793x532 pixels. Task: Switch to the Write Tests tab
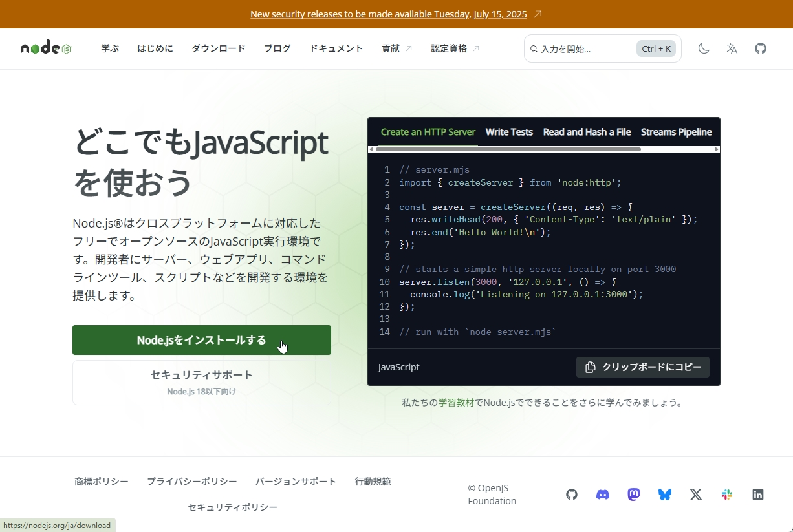509,132
